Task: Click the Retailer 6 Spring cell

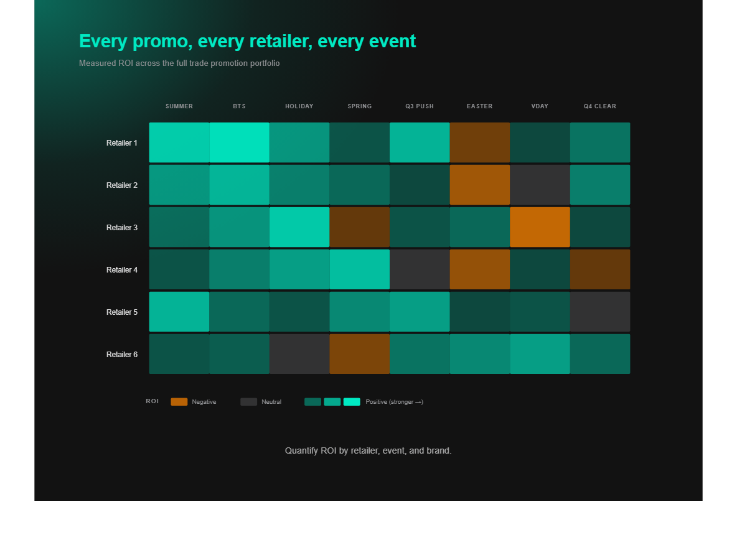Action: pyautogui.click(x=360, y=354)
